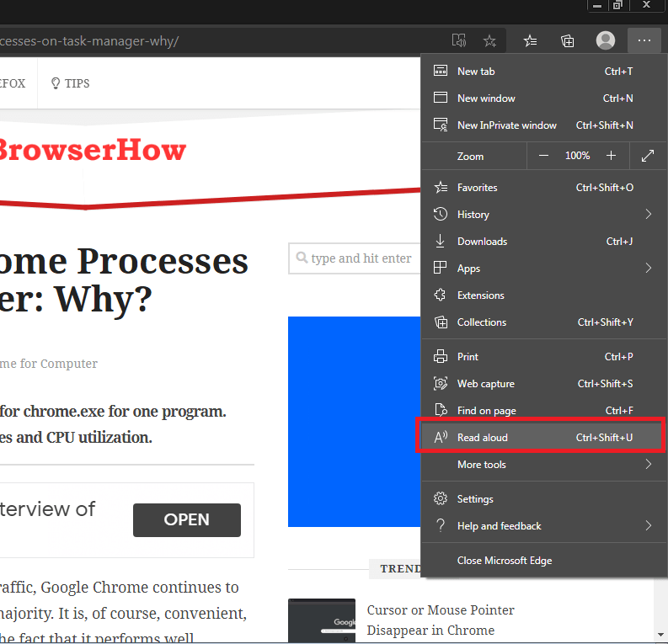Click the Read aloud A icon in the menu
The width and height of the screenshot is (668, 644).
(x=441, y=437)
